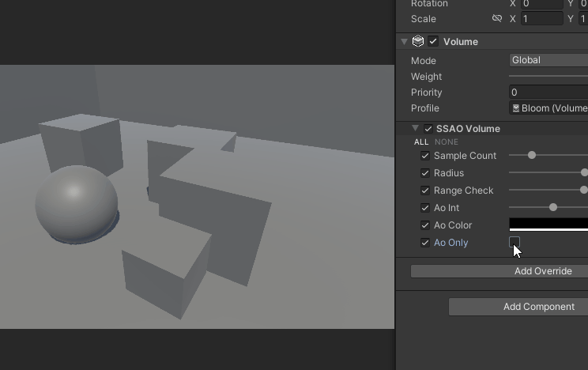588x370 pixels.
Task: Click the Scale X value field
Action: coord(542,19)
